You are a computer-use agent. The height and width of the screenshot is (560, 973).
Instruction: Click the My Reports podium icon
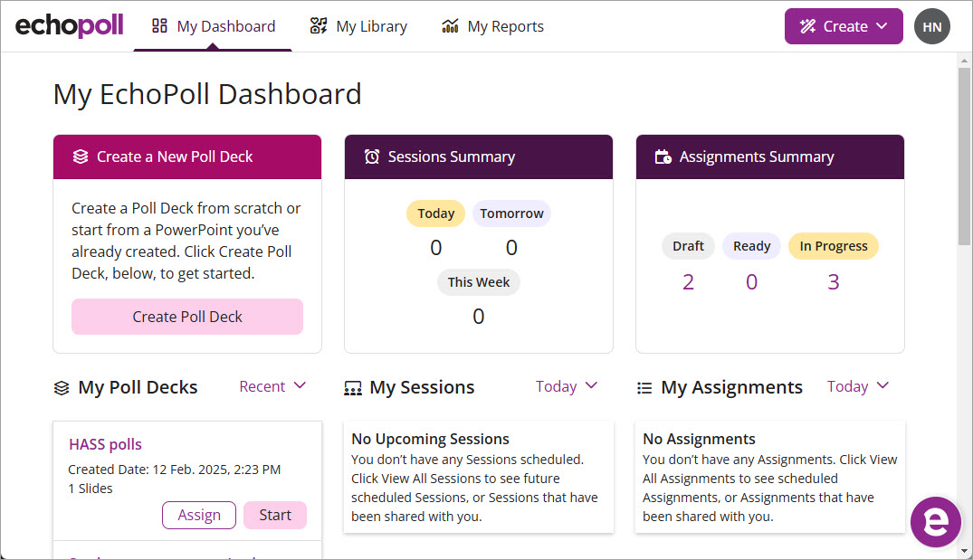point(448,25)
